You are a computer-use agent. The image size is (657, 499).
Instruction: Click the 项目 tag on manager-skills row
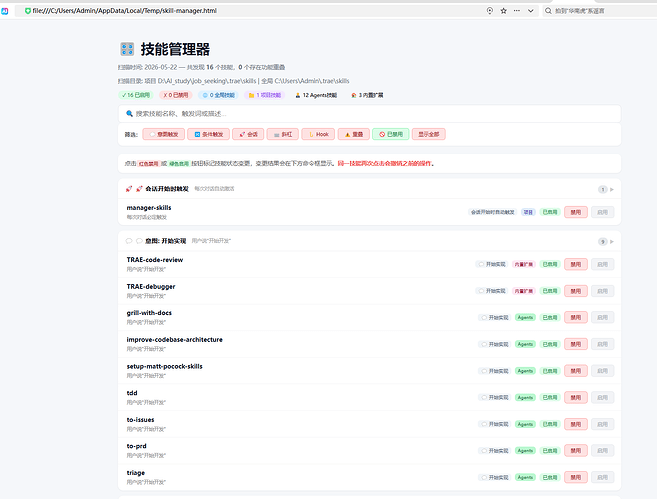tap(528, 212)
